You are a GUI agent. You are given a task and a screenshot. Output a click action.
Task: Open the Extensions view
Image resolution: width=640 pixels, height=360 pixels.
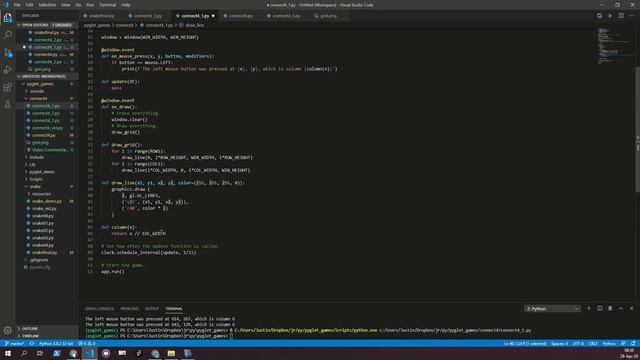coord(8,87)
